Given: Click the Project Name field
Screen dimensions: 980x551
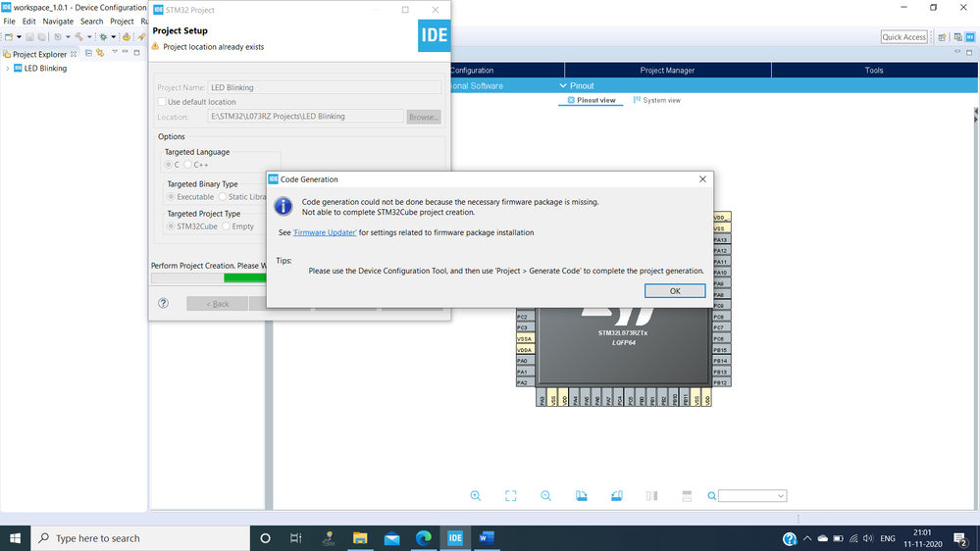Looking at the screenshot, I should pyautogui.click(x=325, y=87).
